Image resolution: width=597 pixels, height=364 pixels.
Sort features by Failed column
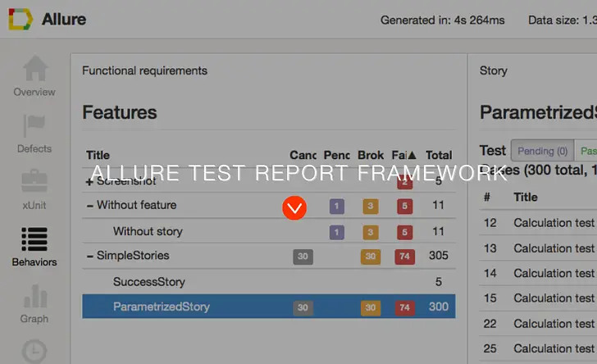pos(403,155)
